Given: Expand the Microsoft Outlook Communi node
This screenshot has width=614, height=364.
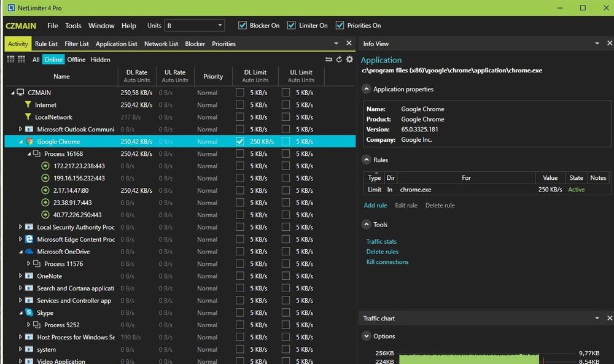Looking at the screenshot, I should tap(20, 129).
